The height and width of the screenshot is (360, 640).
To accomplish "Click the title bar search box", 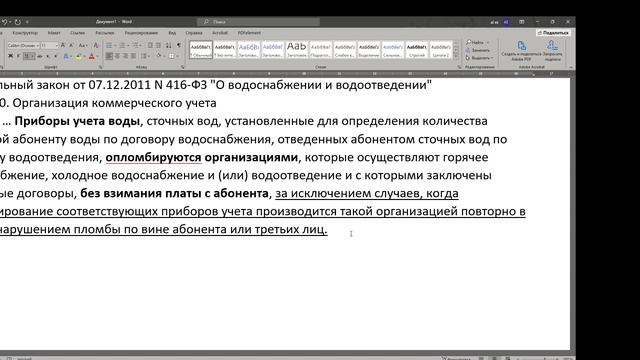I will point(258,22).
